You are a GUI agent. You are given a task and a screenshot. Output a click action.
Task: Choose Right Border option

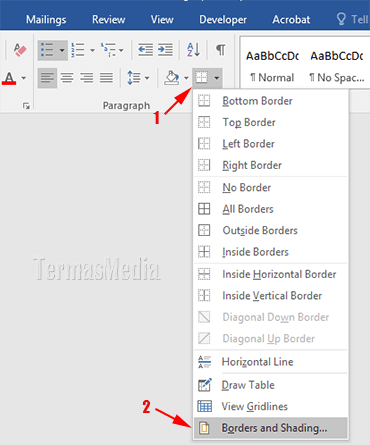271,165
